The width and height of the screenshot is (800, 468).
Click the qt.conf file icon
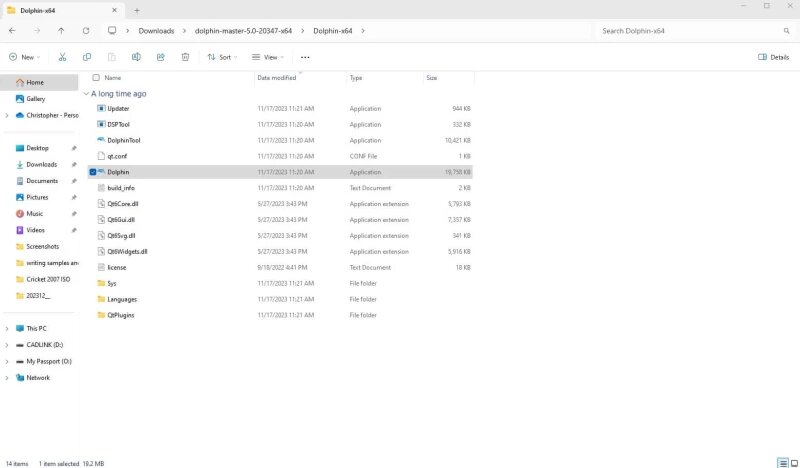pos(101,156)
